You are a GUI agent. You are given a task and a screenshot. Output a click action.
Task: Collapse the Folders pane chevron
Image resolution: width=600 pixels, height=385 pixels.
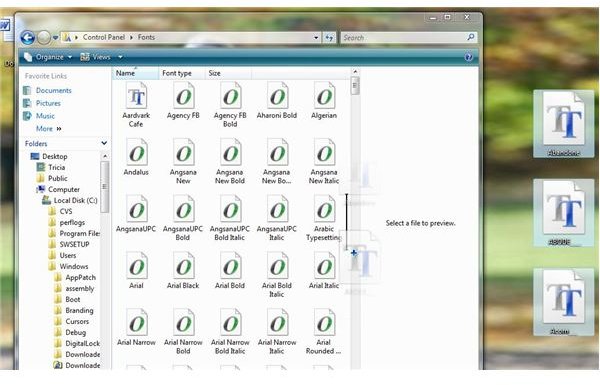tap(104, 143)
